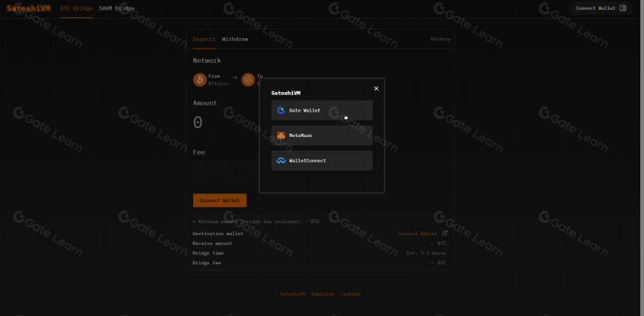Open Testnet footer link
The width and height of the screenshot is (644, 316).
pos(350,294)
